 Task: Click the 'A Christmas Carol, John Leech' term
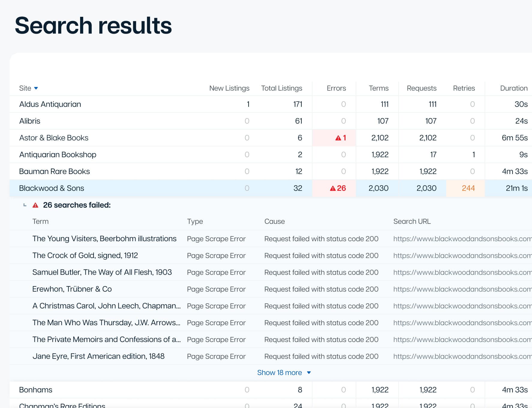(x=106, y=306)
